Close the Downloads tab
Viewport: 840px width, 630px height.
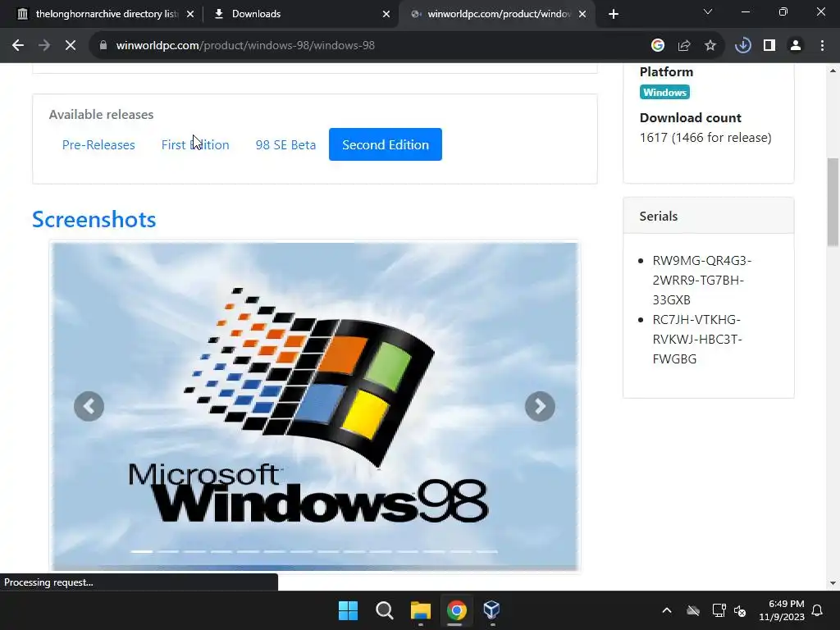click(386, 14)
